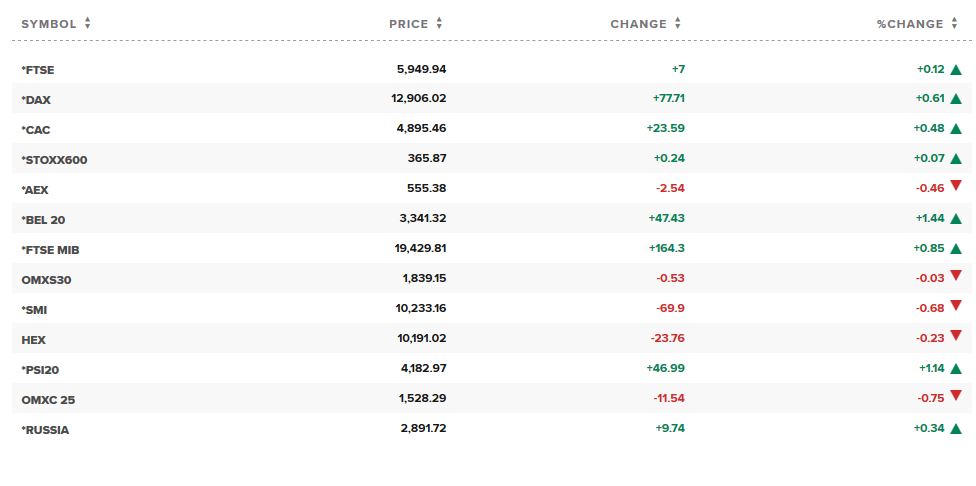
Task: Sort table by the SYMBOL column arrows
Action: click(x=87, y=24)
